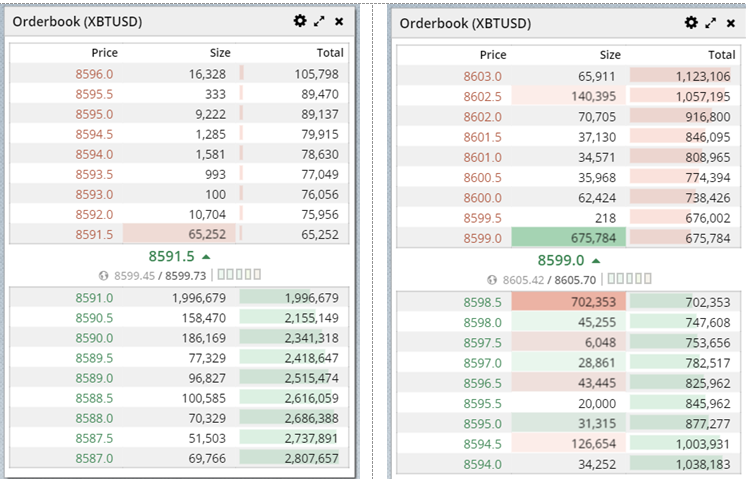The width and height of the screenshot is (746, 479).
Task: Click size 218 at price 8599.5
Action: pyautogui.click(x=605, y=218)
